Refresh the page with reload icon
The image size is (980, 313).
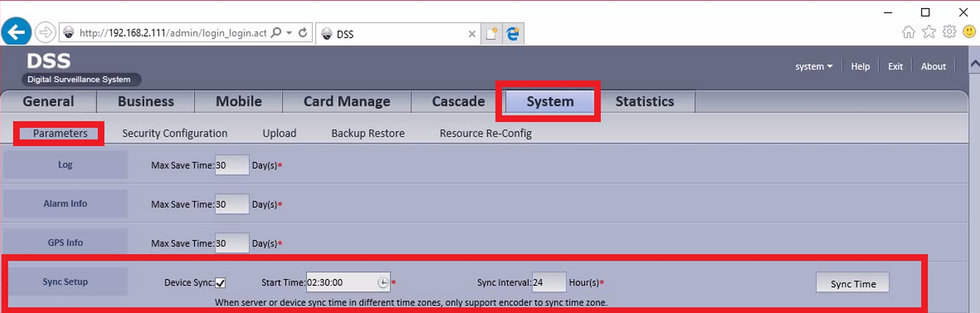coord(303,32)
